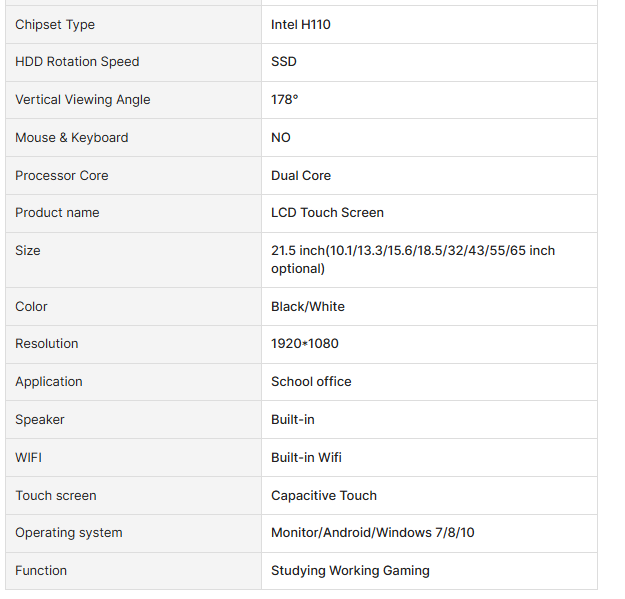Click the Processor Core label
This screenshot has height=599, width=625.
62,176
